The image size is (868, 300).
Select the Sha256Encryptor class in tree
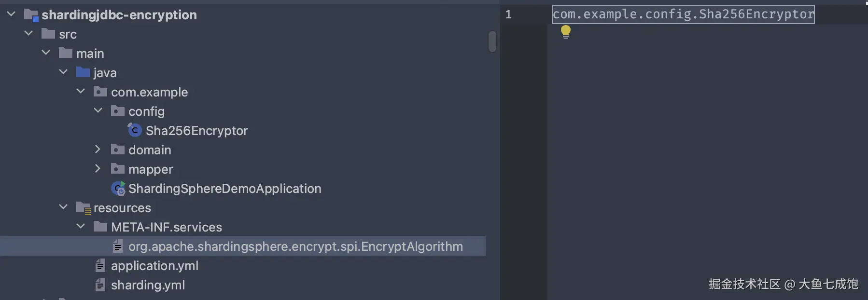[196, 131]
